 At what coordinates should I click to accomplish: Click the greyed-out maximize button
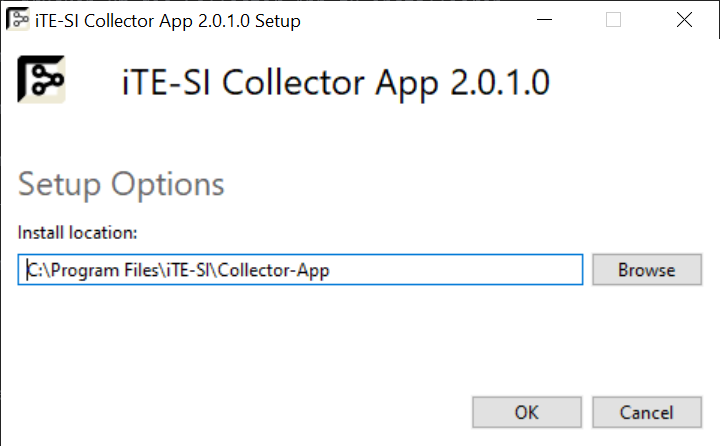(x=613, y=20)
